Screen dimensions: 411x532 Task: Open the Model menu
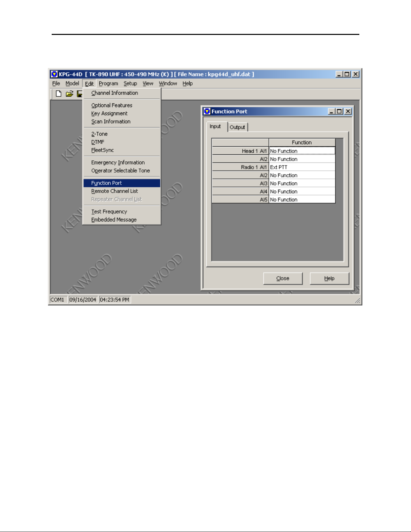pos(72,83)
